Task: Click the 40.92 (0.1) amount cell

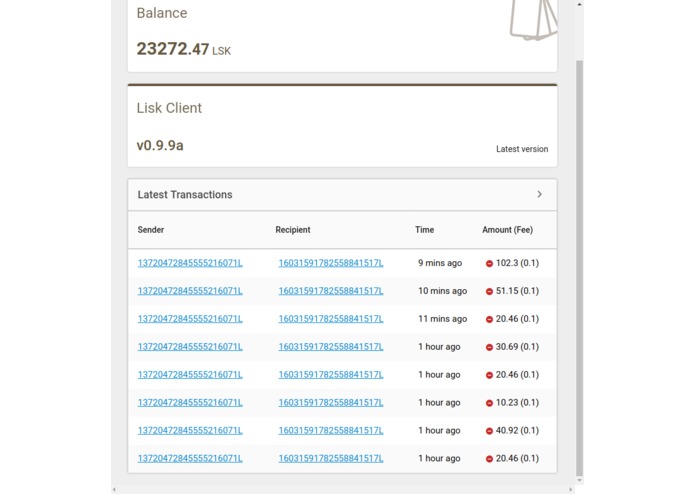Action: pos(517,431)
